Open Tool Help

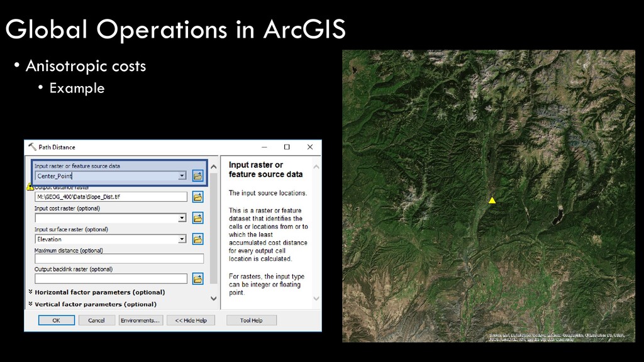pos(252,320)
